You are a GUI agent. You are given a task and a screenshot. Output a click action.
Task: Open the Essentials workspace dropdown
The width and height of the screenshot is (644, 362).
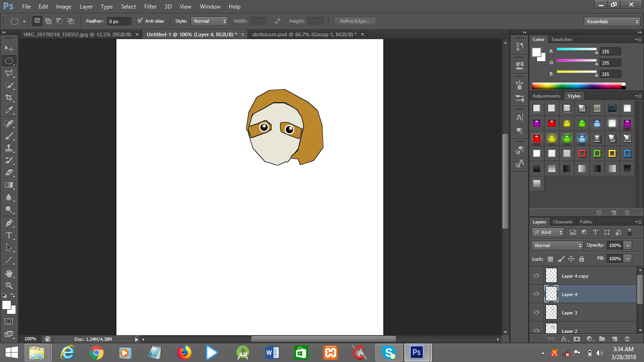611,21
